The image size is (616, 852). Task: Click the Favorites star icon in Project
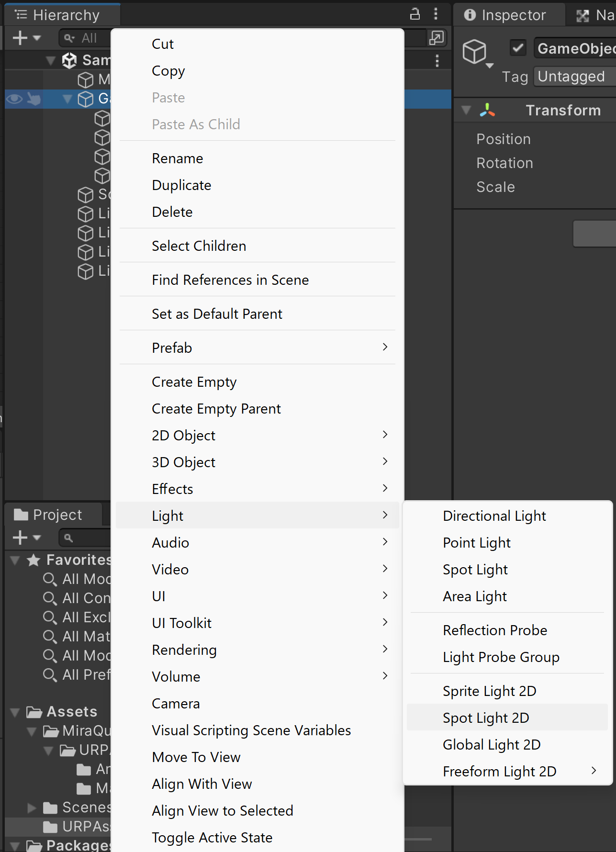click(x=34, y=560)
